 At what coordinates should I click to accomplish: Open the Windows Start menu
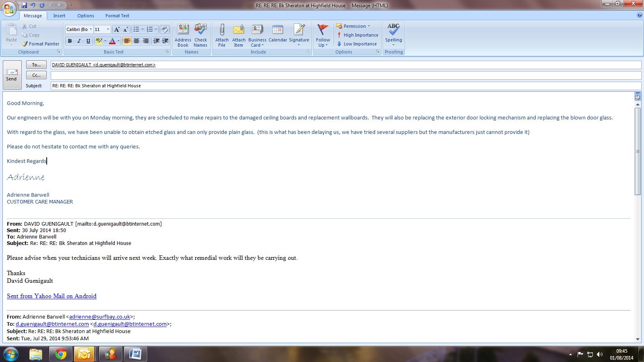[11, 354]
